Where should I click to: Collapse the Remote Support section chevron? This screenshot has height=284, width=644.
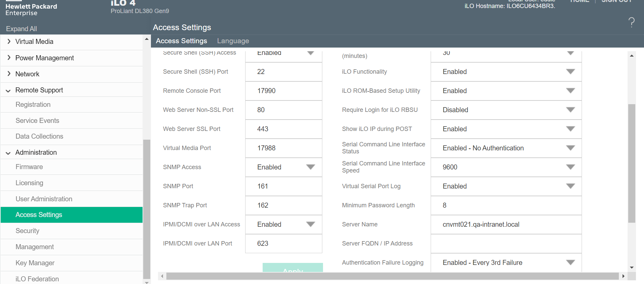8,90
